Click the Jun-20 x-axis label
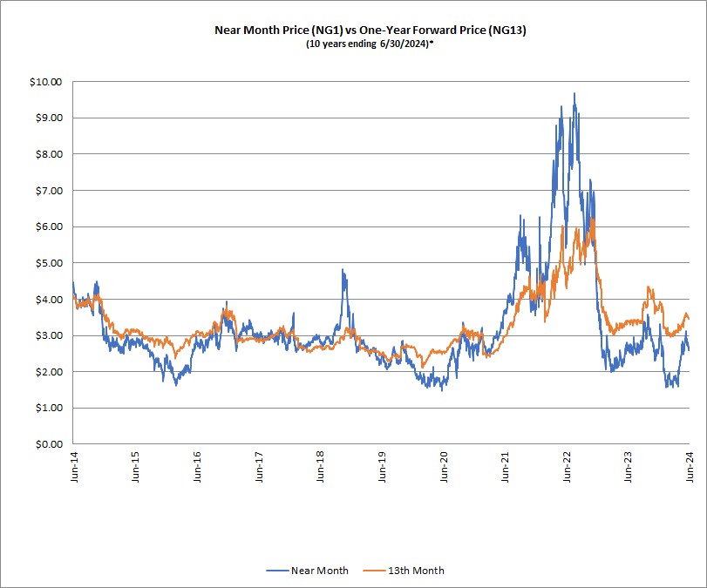The width and height of the screenshot is (707, 588). [444, 467]
